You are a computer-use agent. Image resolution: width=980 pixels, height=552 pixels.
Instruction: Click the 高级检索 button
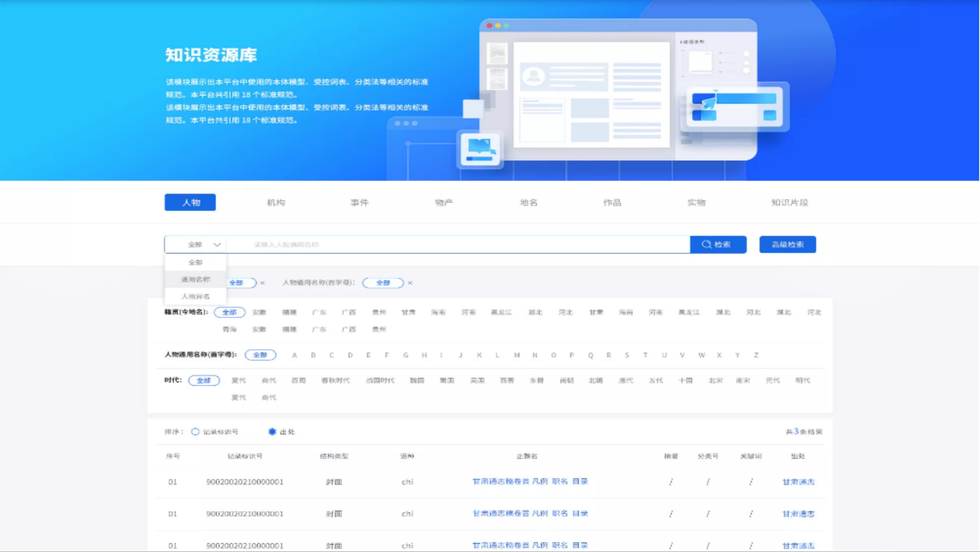click(787, 244)
